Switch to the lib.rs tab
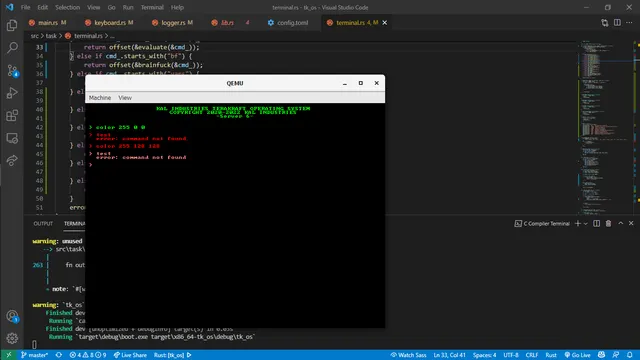Screen dimensions: 640x360 227,23
